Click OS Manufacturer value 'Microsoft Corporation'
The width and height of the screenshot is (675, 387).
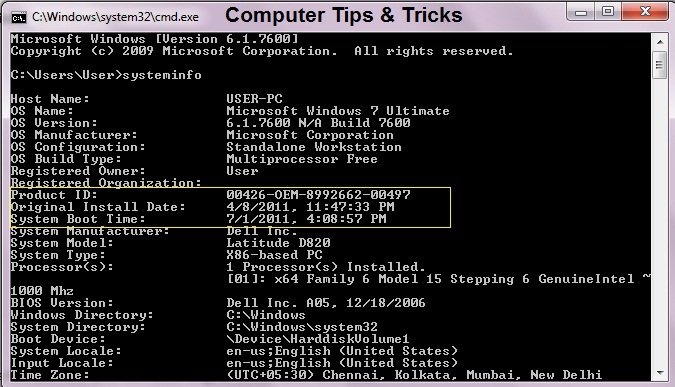point(310,135)
